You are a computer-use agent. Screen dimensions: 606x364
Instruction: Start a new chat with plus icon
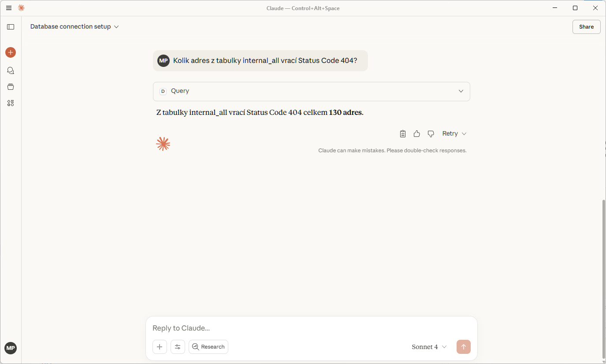[x=11, y=52]
